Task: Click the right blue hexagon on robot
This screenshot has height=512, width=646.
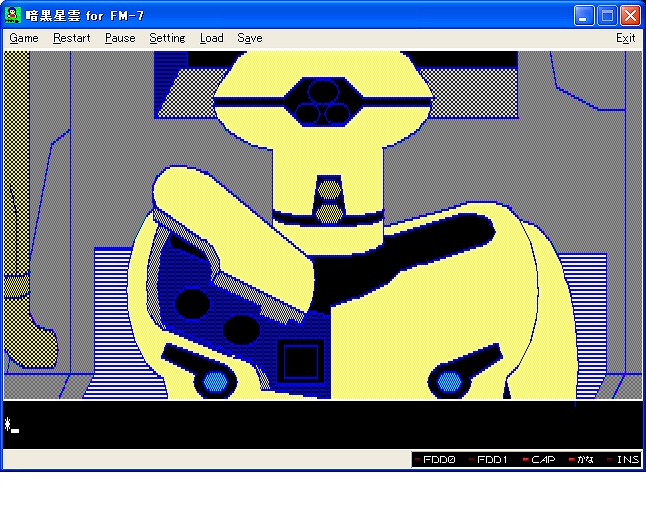Action: [x=449, y=381]
